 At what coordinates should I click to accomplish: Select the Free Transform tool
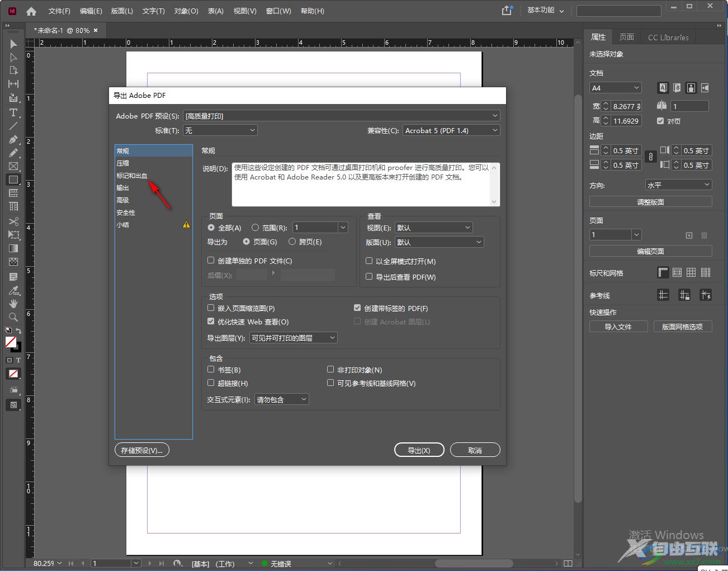click(13, 235)
